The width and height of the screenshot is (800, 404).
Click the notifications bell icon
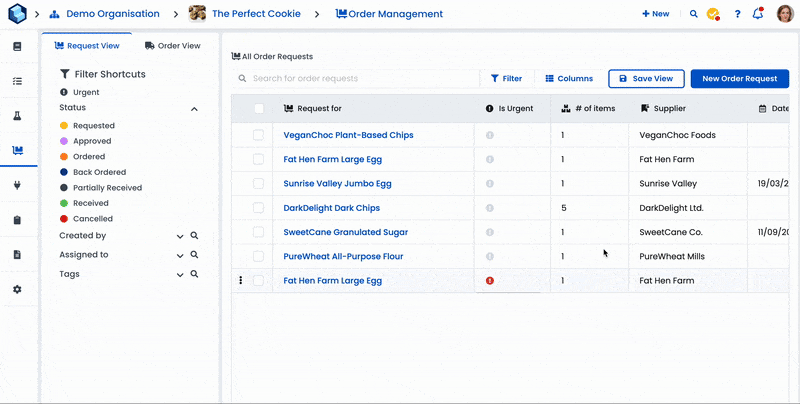point(758,14)
